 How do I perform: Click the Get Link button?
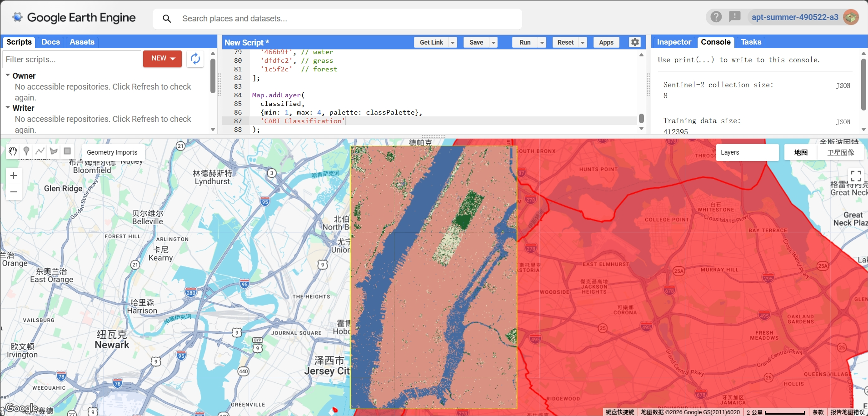(431, 42)
